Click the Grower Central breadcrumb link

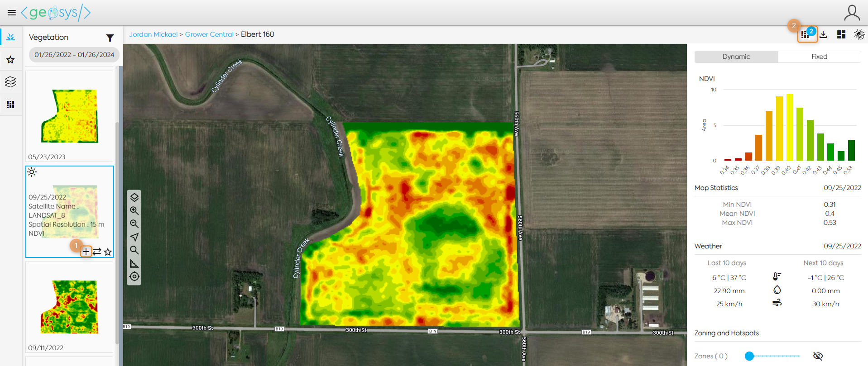209,34
